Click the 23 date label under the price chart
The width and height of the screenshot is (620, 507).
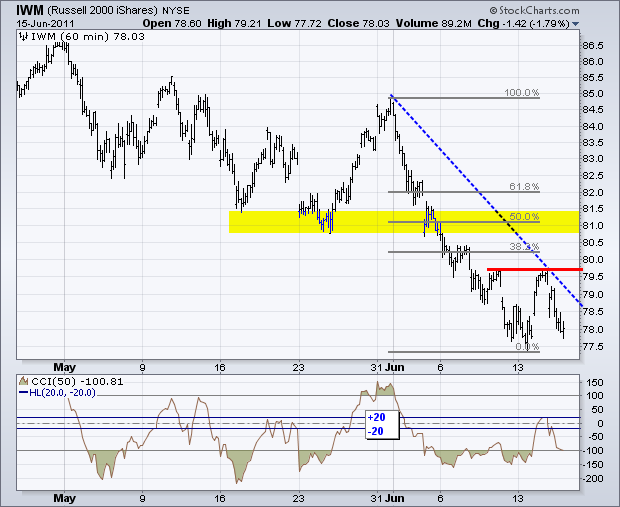pos(299,368)
